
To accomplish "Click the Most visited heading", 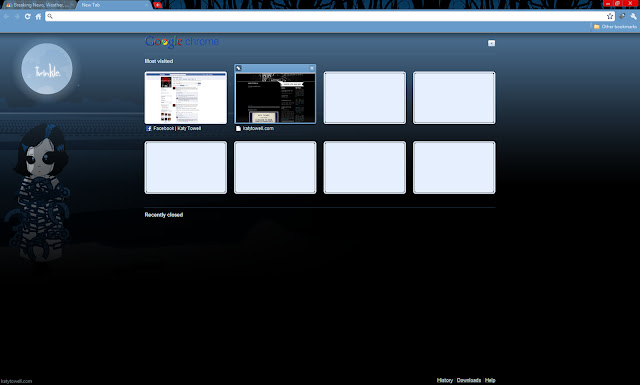I will click(x=159, y=61).
